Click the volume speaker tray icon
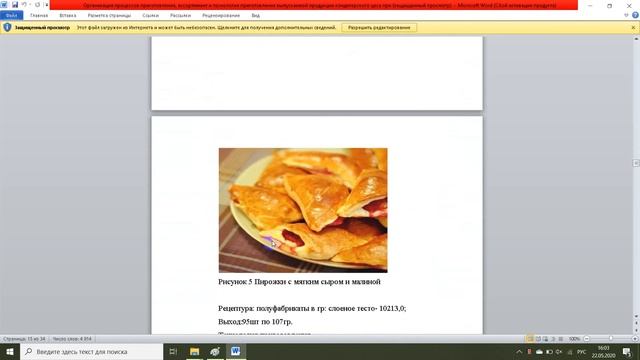 tap(559, 352)
